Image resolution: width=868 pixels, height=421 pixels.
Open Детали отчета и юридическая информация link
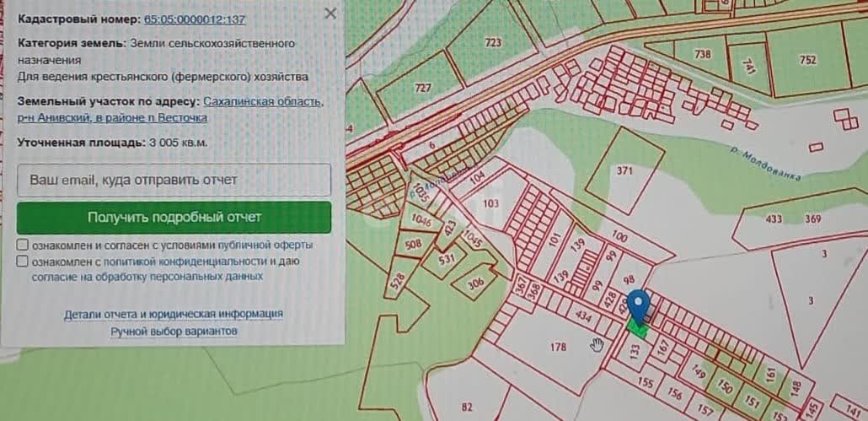tap(174, 314)
